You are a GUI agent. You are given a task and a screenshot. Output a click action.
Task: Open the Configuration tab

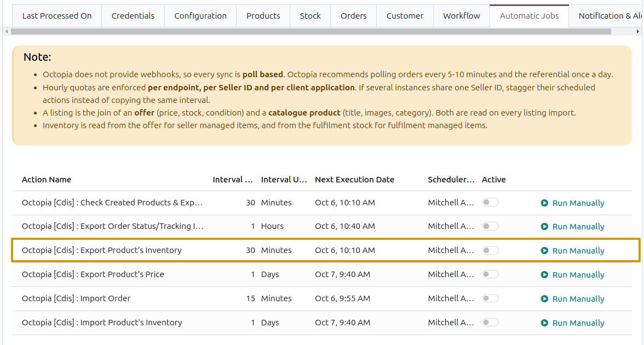pos(200,16)
